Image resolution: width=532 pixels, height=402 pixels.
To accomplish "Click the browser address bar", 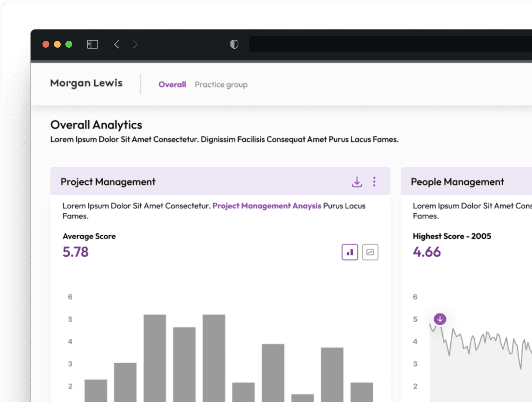I will [385, 44].
